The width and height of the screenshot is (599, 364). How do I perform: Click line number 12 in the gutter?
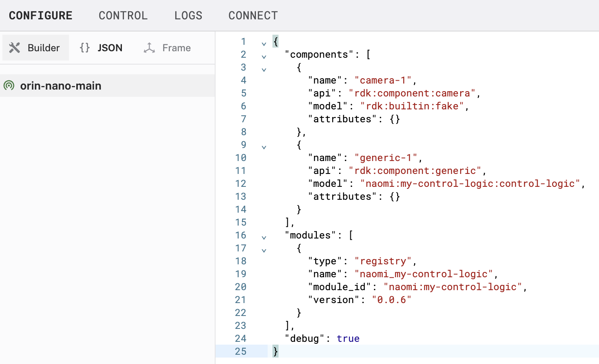(241, 184)
